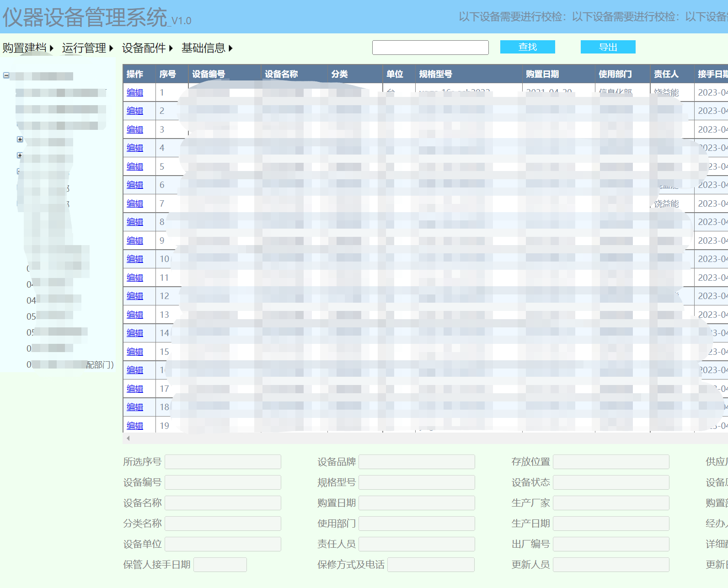Click 编辑 link for row 17
Image resolution: width=728 pixels, height=588 pixels.
point(135,389)
